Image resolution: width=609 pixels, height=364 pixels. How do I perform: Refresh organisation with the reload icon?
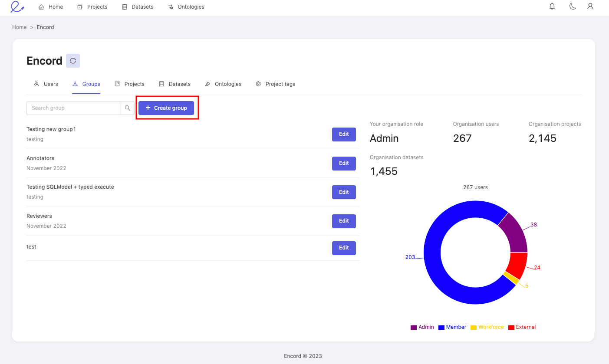click(x=73, y=61)
